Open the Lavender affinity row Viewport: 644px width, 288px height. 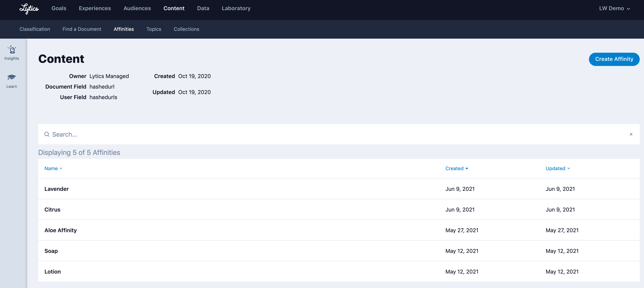57,189
